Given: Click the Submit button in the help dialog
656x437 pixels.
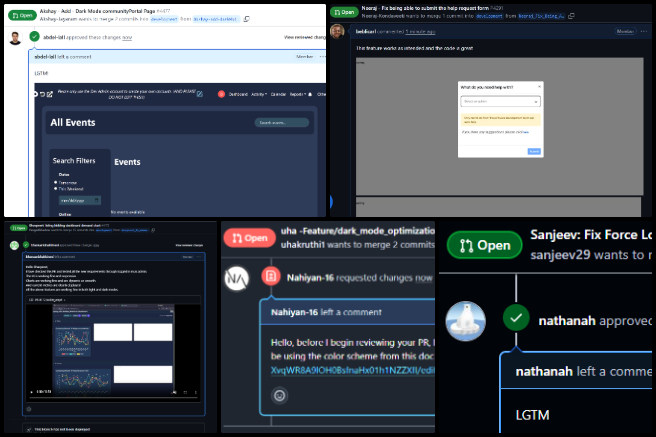Looking at the screenshot, I should click(534, 151).
